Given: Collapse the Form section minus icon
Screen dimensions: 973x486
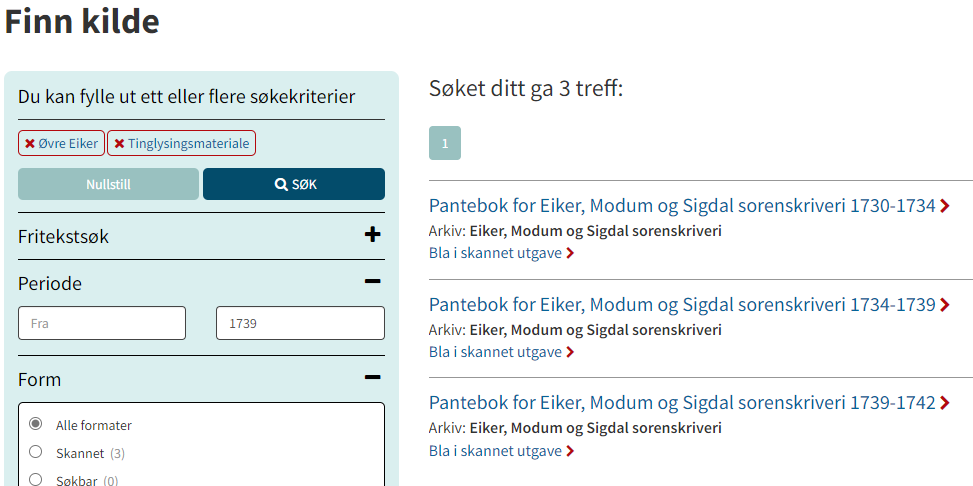Looking at the screenshot, I should click(x=372, y=377).
